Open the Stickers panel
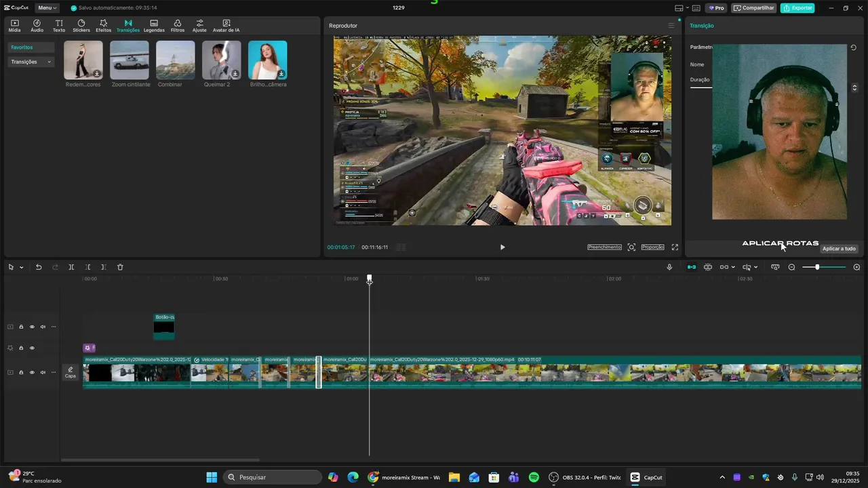The height and width of the screenshot is (488, 868). (81, 26)
